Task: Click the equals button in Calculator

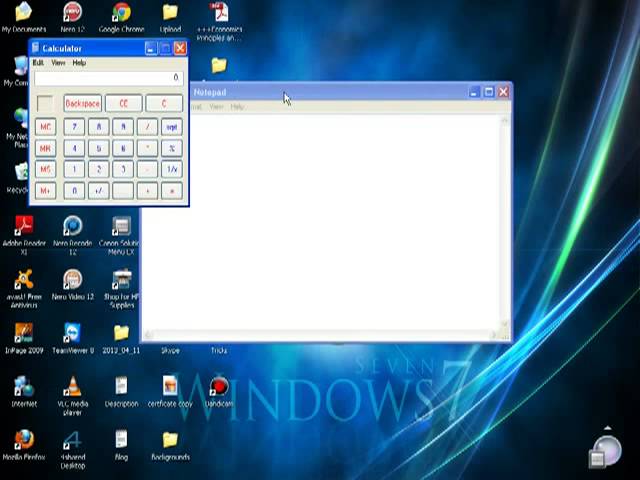Action: pos(172,191)
